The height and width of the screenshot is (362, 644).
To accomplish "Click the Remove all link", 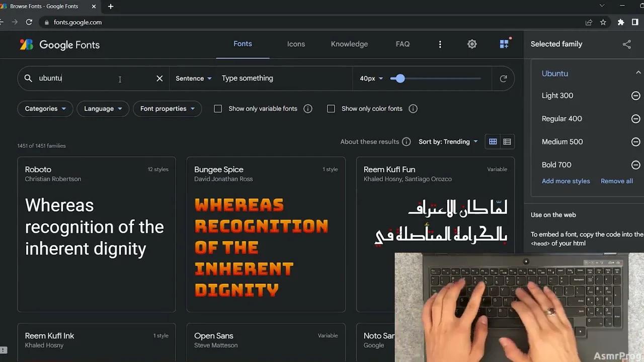I will [x=616, y=181].
